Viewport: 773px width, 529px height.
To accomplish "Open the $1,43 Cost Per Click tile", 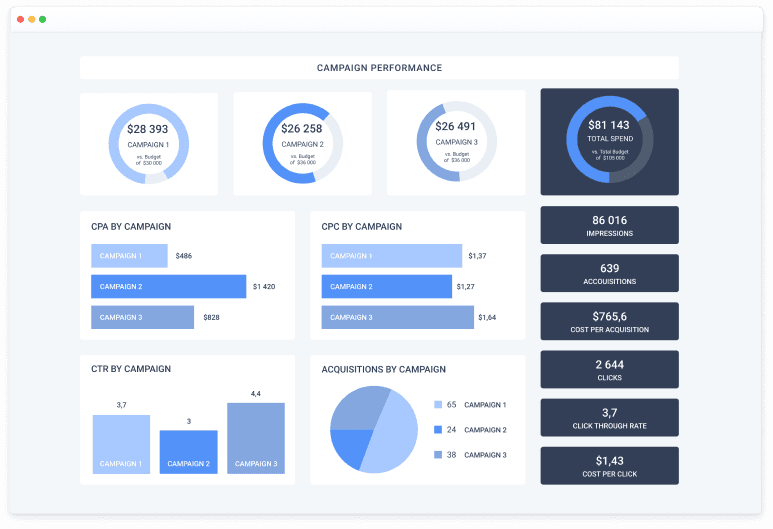I will [x=609, y=466].
